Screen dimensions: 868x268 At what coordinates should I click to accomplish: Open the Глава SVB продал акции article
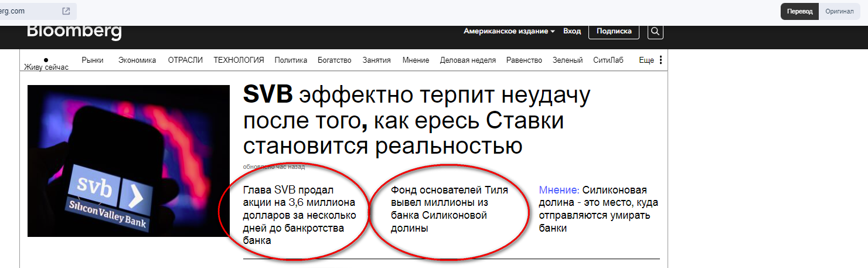(x=299, y=215)
